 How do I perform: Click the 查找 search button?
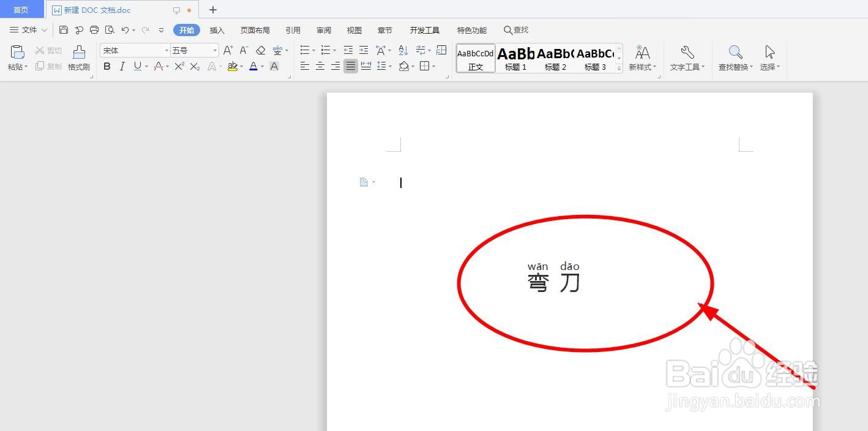tap(516, 29)
